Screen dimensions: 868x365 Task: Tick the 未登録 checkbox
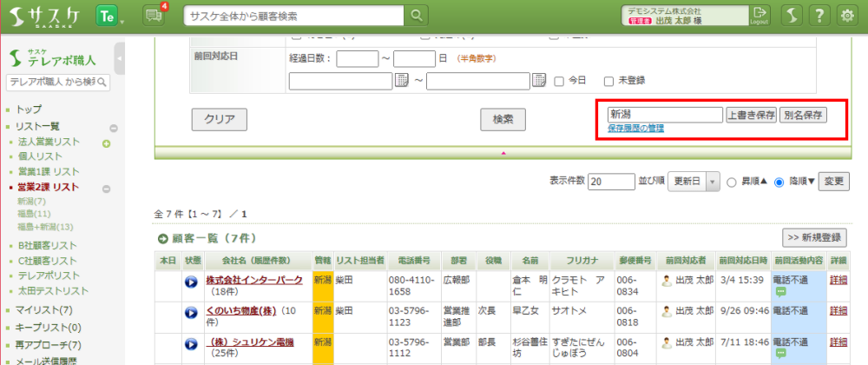click(x=608, y=81)
